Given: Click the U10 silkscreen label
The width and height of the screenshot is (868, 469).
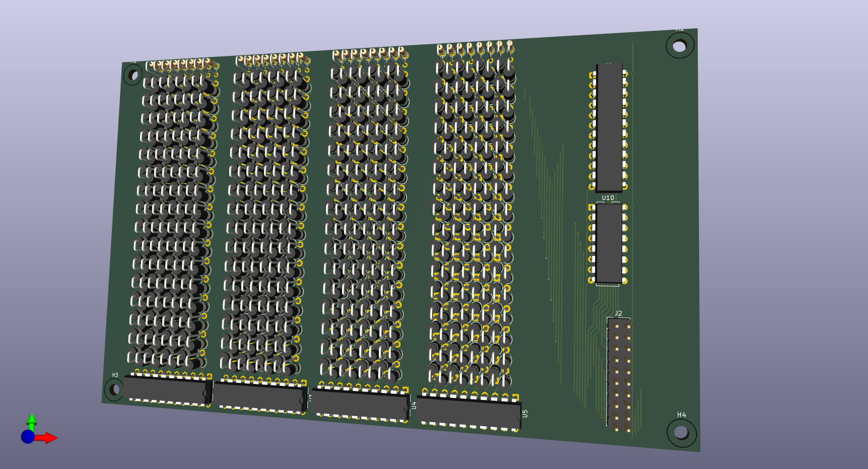Looking at the screenshot, I should pyautogui.click(x=608, y=198).
